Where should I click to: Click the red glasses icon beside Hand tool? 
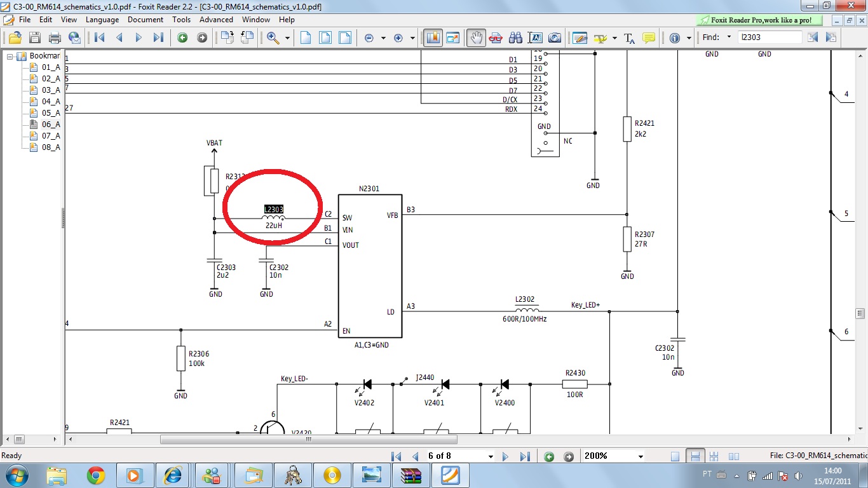[496, 37]
